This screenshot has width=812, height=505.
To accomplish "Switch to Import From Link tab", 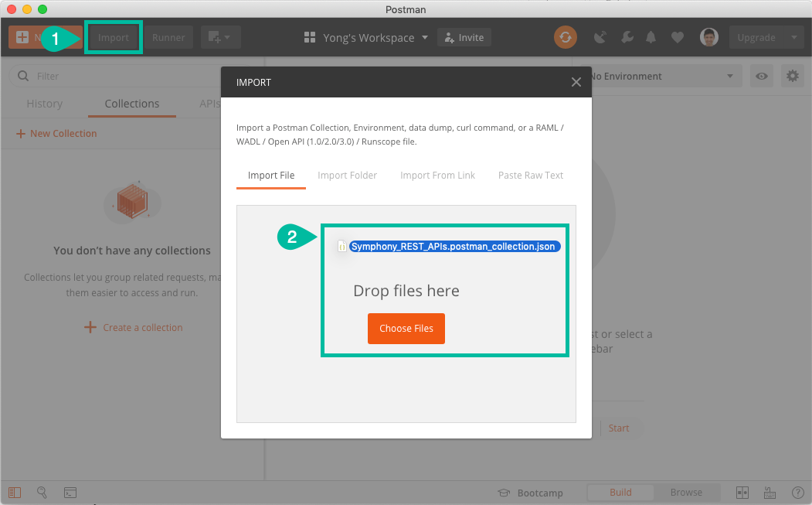I will 437,176.
